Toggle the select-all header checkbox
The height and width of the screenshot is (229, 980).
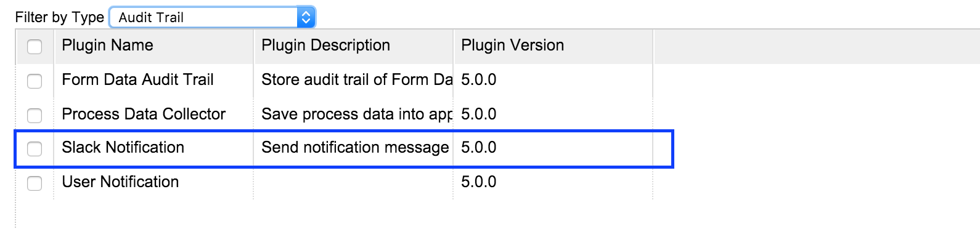35,47
